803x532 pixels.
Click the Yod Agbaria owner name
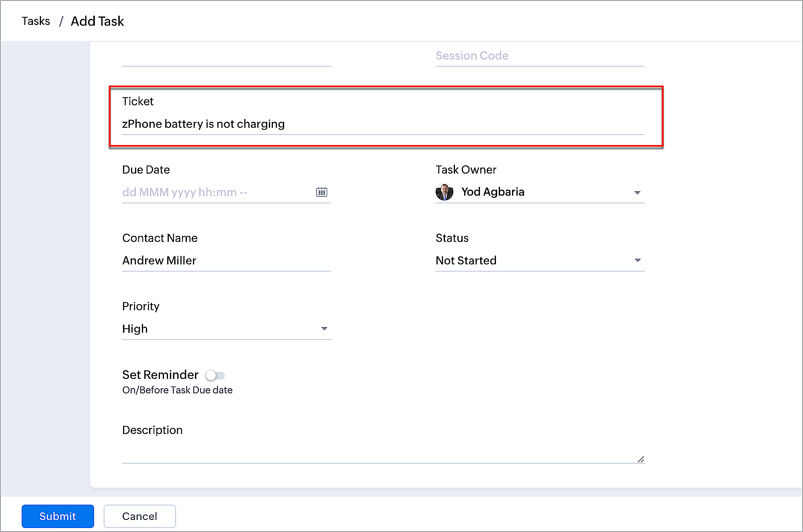click(x=493, y=192)
